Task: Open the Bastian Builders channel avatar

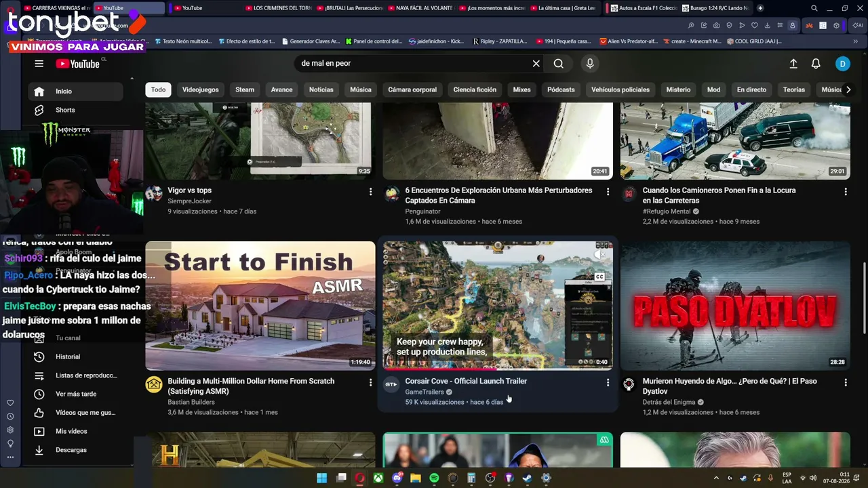Action: [x=154, y=385]
